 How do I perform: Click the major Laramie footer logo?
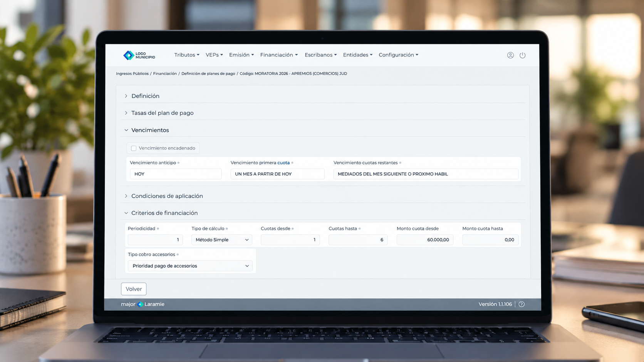(143, 304)
